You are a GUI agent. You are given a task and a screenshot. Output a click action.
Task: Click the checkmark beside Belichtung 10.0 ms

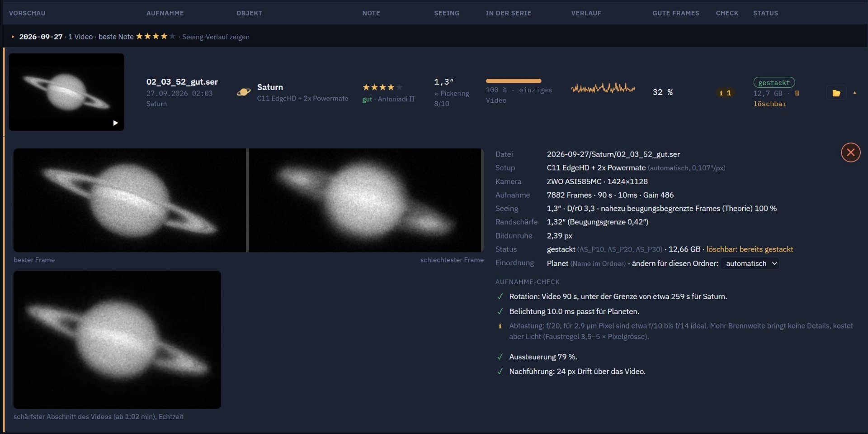(x=500, y=312)
